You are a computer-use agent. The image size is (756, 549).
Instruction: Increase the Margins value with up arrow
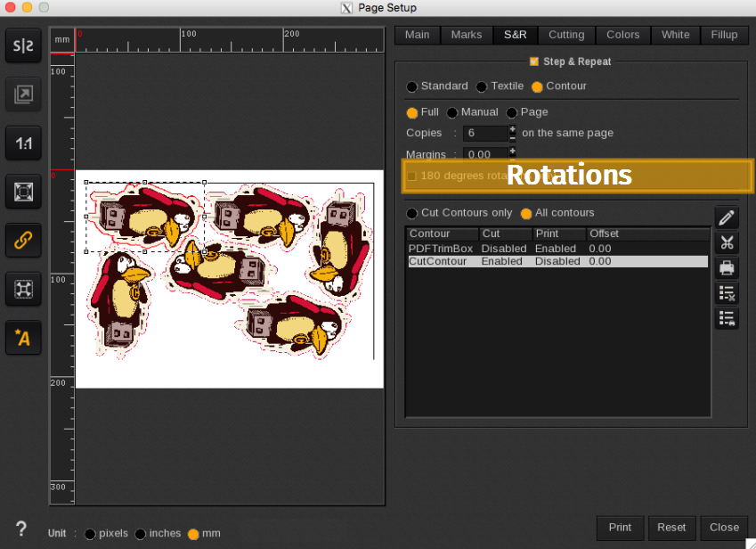513,151
